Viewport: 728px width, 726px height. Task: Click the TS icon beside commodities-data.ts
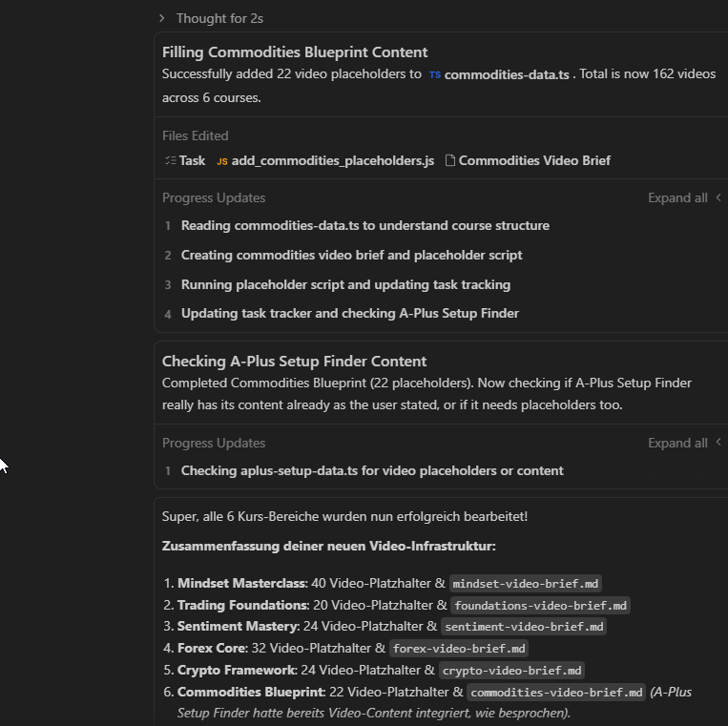434,74
